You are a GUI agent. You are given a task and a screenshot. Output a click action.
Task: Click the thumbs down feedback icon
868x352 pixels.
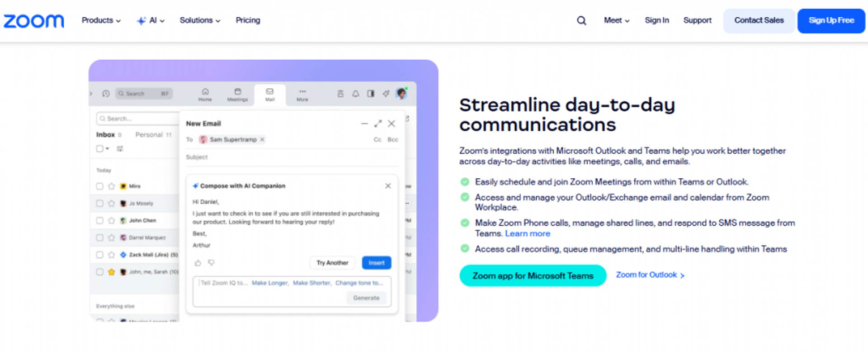tap(211, 263)
